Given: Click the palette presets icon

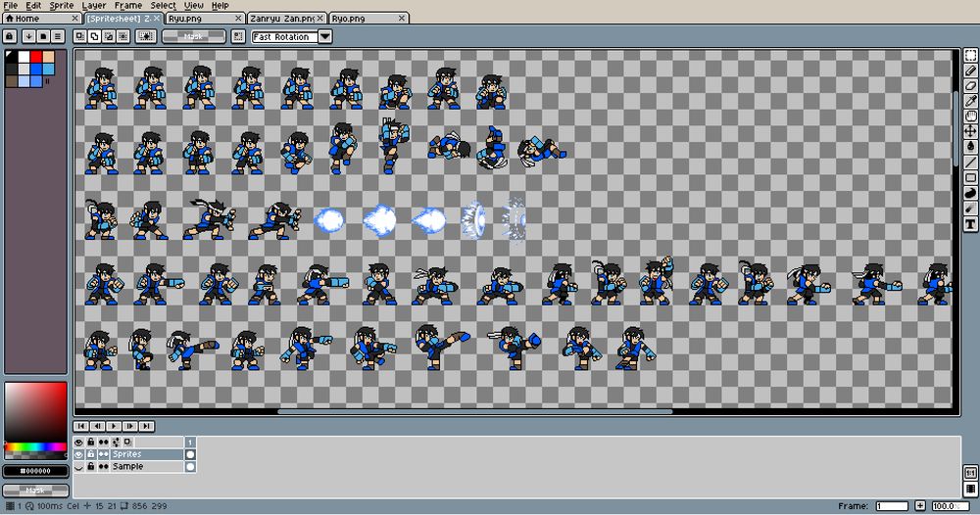Looking at the screenshot, I should click(43, 37).
